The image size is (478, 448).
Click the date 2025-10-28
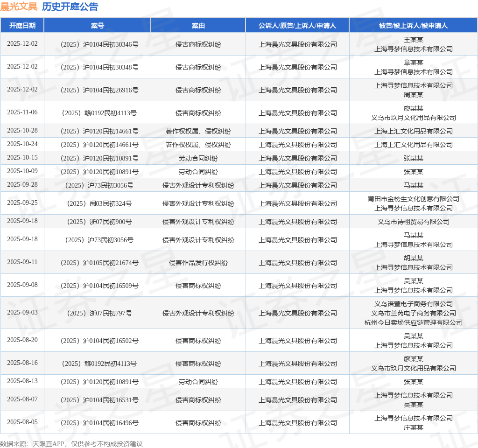tap(22, 131)
